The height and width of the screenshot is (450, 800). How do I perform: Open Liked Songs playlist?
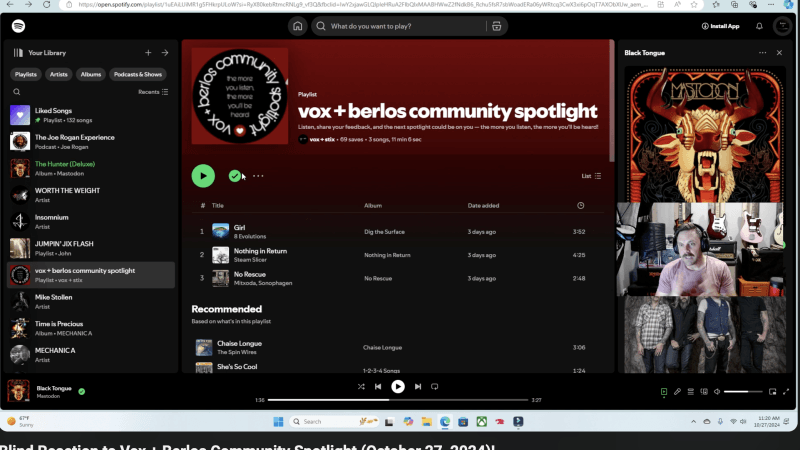coord(91,115)
